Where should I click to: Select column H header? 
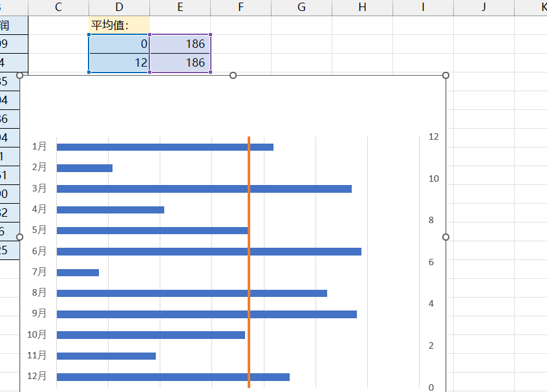pos(363,7)
